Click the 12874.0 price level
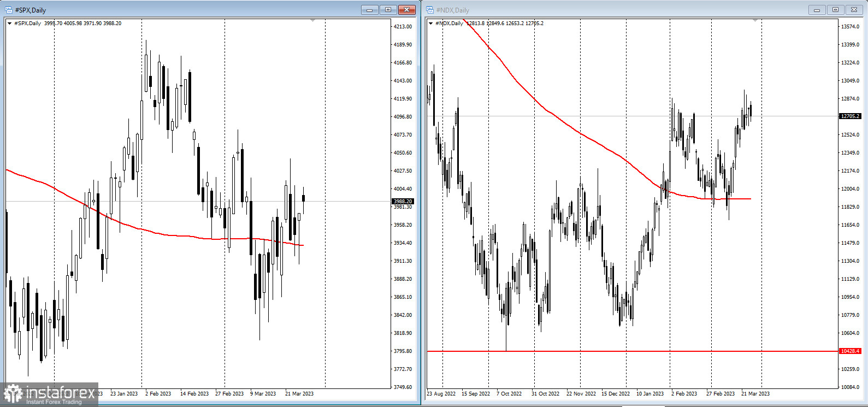This screenshot has width=868, height=407. click(x=851, y=99)
